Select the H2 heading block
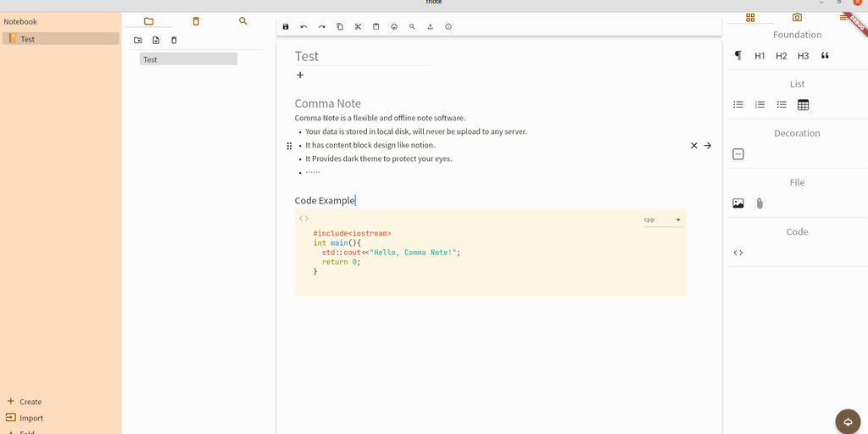The image size is (868, 434). coord(782,56)
